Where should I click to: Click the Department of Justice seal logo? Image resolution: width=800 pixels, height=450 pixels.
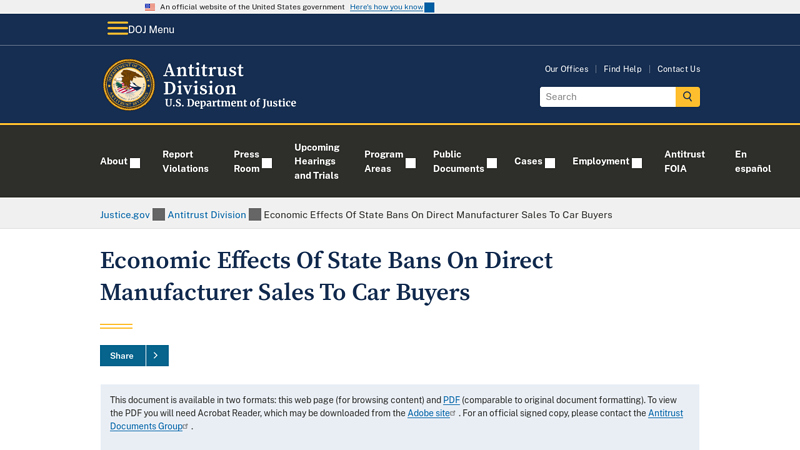point(129,85)
